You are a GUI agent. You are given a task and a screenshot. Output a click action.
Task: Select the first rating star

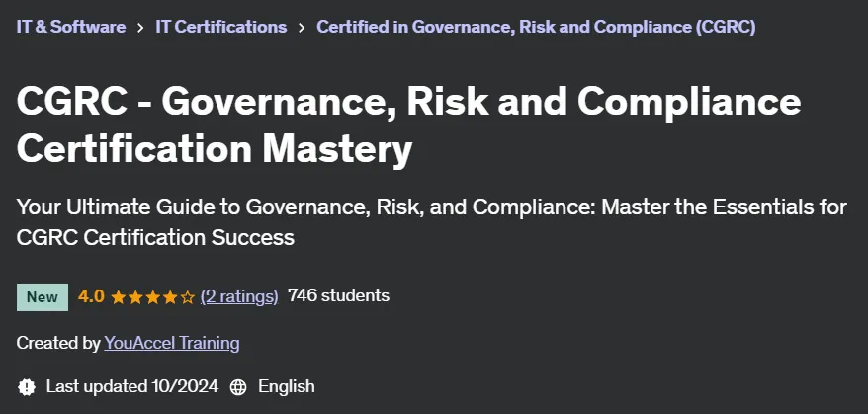[x=118, y=297]
